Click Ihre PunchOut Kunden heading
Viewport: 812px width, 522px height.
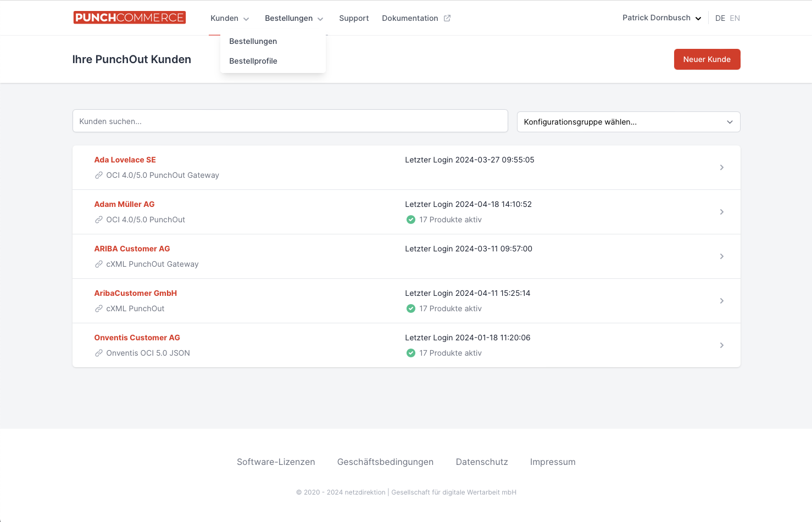132,59
